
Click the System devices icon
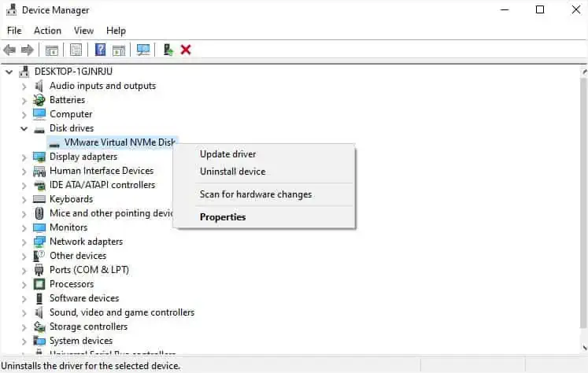39,341
